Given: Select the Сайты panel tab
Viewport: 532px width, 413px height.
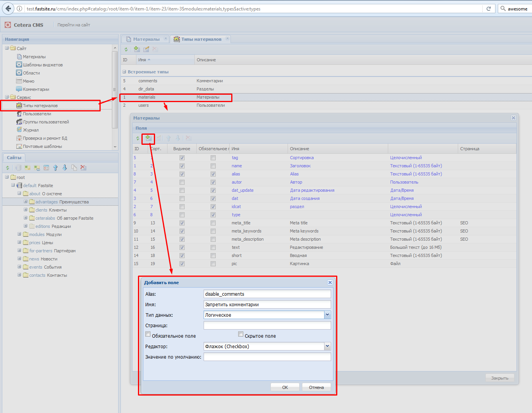Looking at the screenshot, I should tap(14, 158).
